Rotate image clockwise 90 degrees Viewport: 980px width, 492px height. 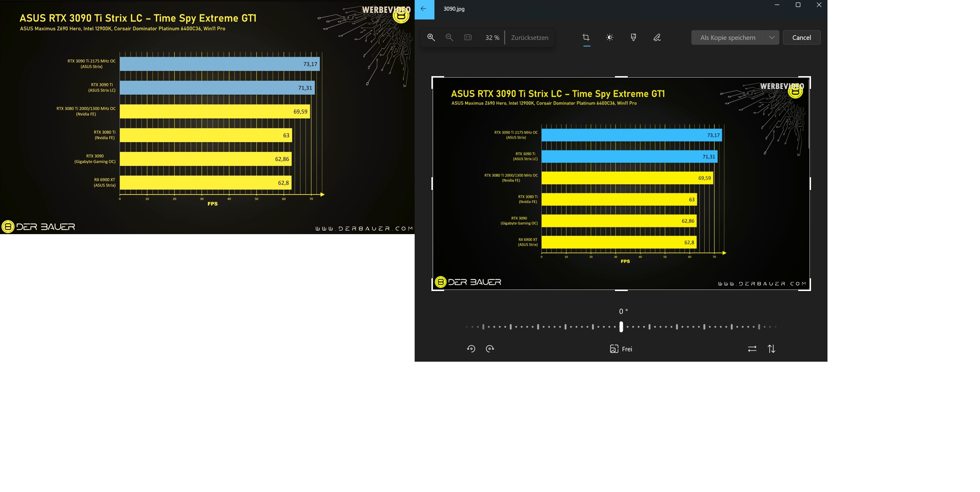(490, 349)
